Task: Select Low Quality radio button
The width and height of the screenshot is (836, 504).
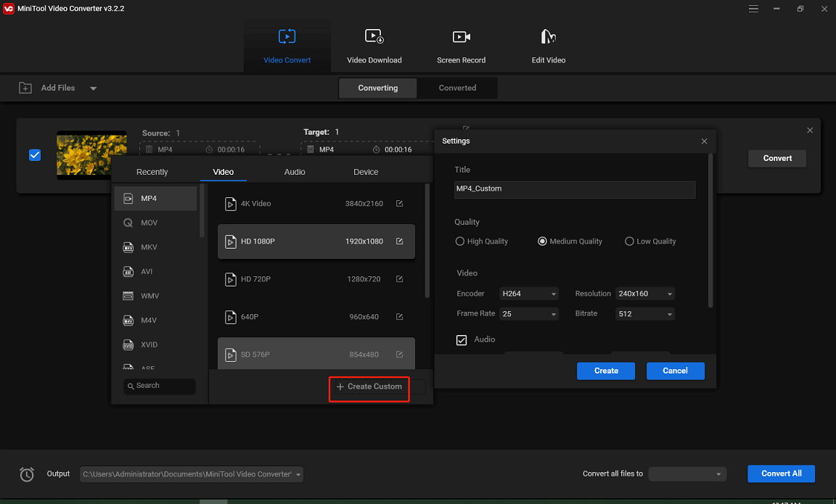Action: point(629,241)
